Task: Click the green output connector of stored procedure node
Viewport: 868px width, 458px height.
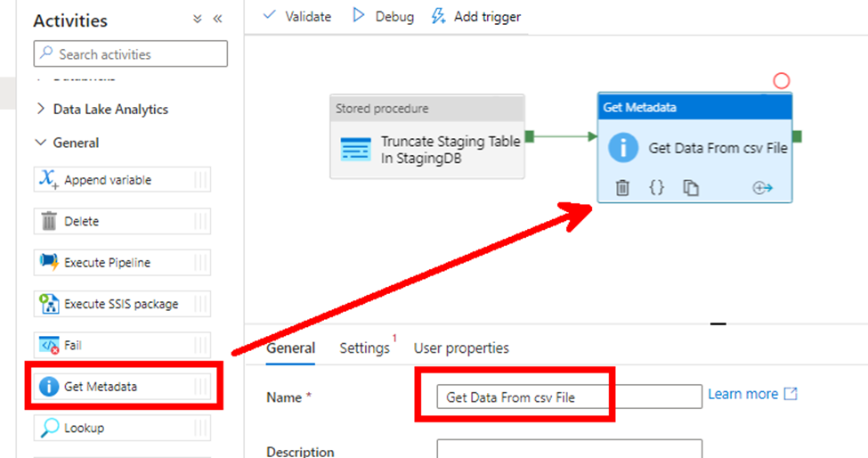Action: pos(529,136)
